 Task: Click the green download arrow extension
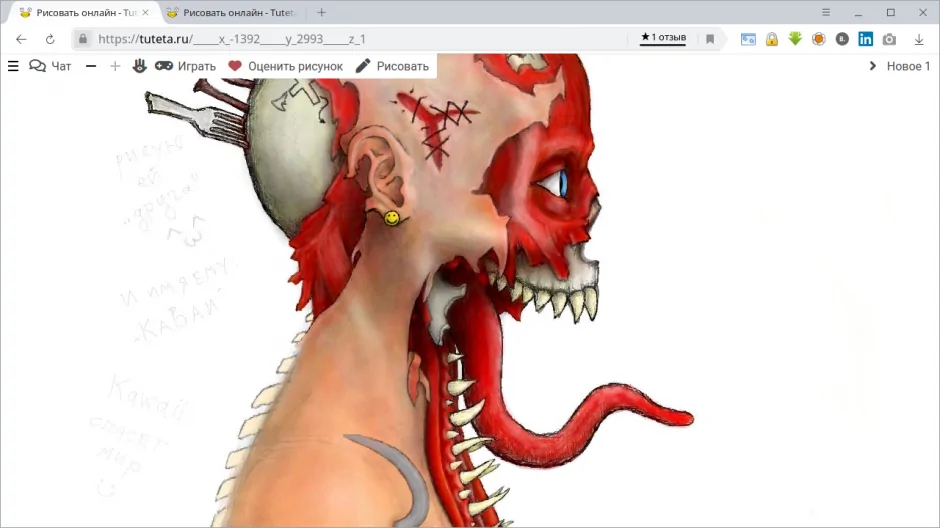[795, 39]
